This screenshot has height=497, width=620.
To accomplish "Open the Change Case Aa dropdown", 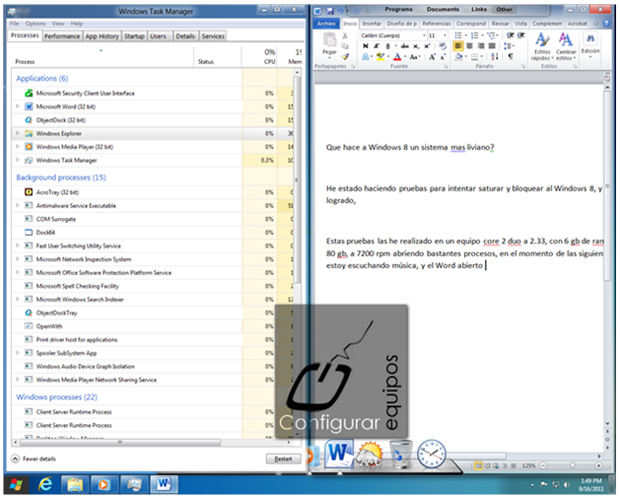I will pos(414,57).
